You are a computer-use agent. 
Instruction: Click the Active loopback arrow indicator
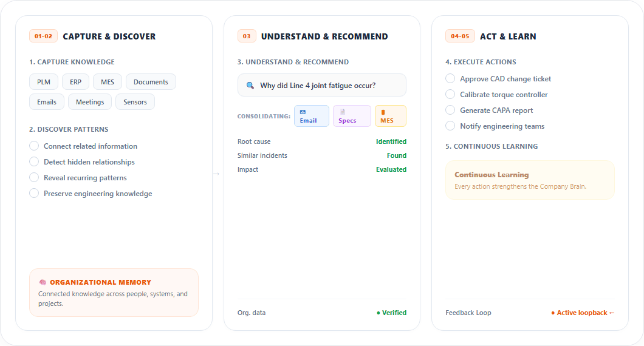tap(612, 313)
